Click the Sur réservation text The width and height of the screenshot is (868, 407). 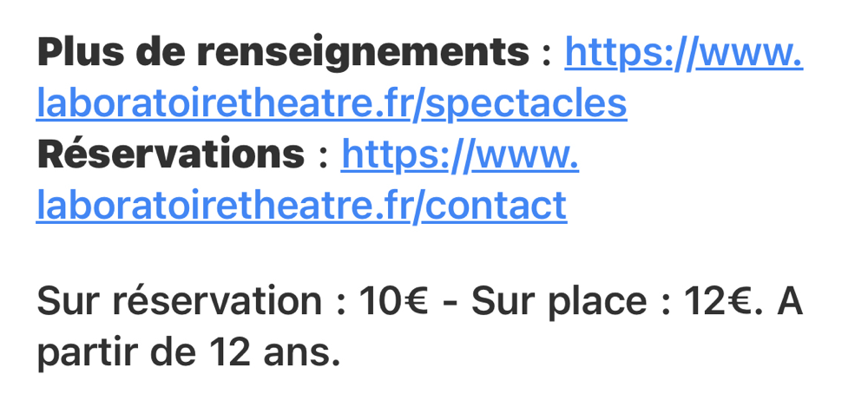(179, 302)
